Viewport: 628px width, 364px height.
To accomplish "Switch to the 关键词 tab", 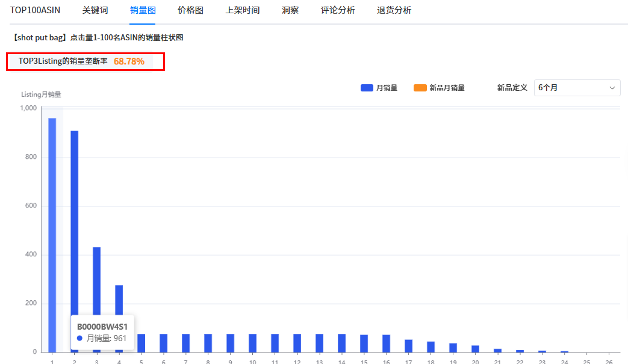I will click(x=95, y=10).
